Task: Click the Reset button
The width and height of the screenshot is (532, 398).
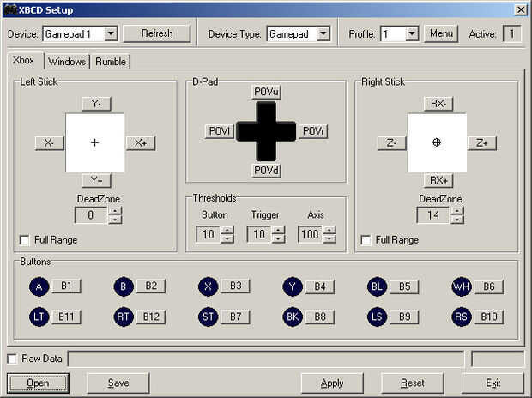Action: (413, 383)
